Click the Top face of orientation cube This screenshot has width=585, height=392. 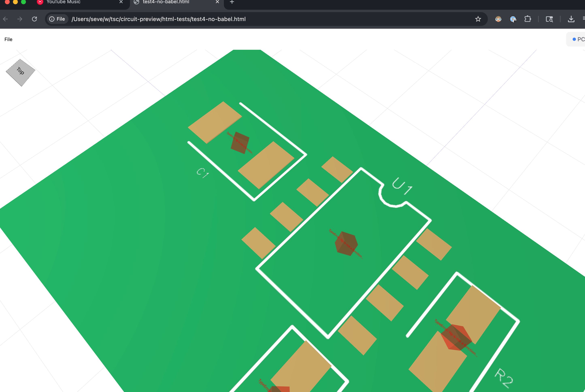click(20, 72)
